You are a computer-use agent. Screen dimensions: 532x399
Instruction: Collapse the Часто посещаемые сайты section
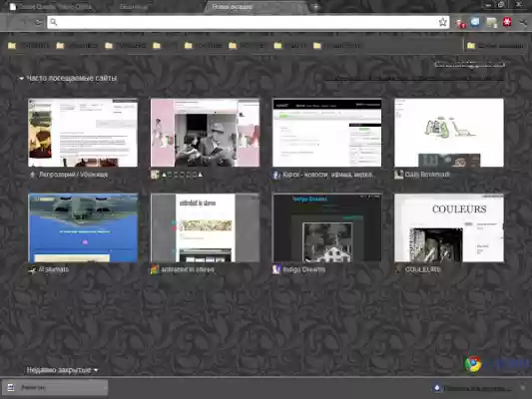21,79
